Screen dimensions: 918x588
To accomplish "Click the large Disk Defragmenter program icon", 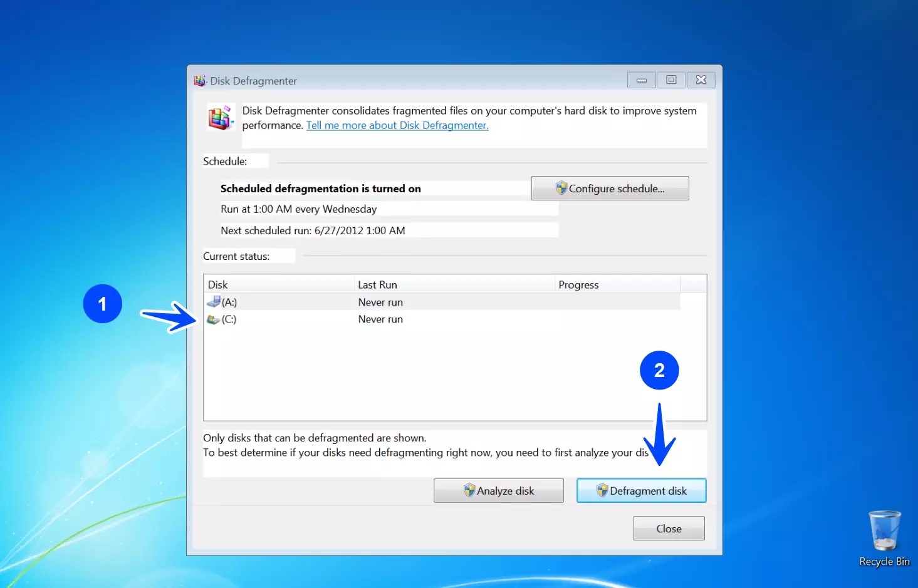I will pyautogui.click(x=221, y=117).
